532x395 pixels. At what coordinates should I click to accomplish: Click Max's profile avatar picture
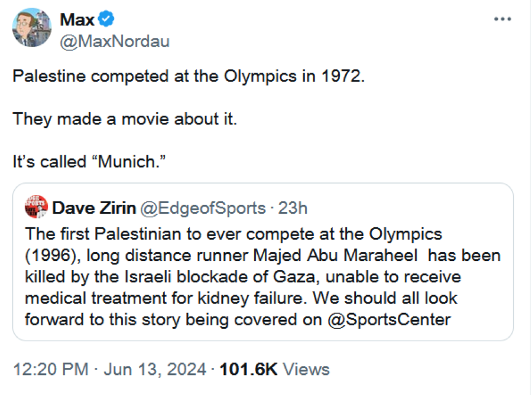pyautogui.click(x=32, y=27)
